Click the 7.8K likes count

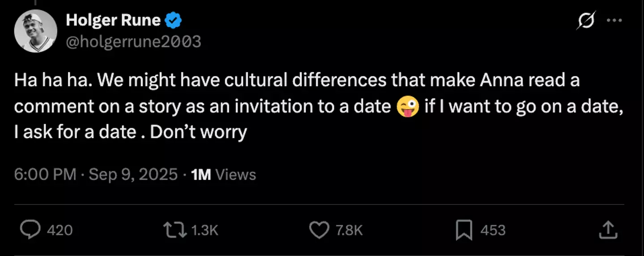pyautogui.click(x=349, y=230)
